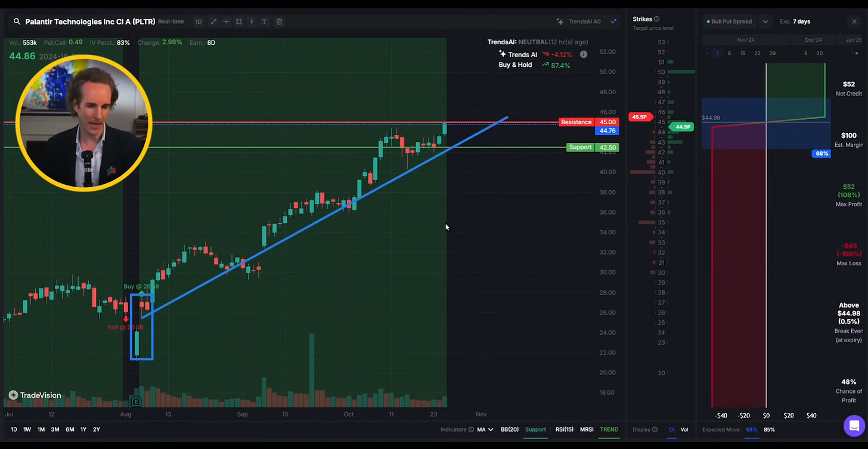Select the 3M chart range
The height and width of the screenshot is (449, 868).
55,429
